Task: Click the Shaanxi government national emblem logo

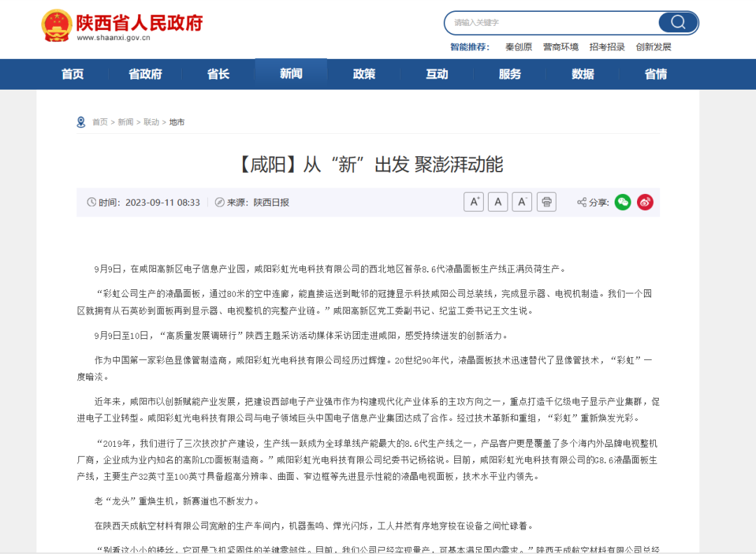Action: pos(57,26)
